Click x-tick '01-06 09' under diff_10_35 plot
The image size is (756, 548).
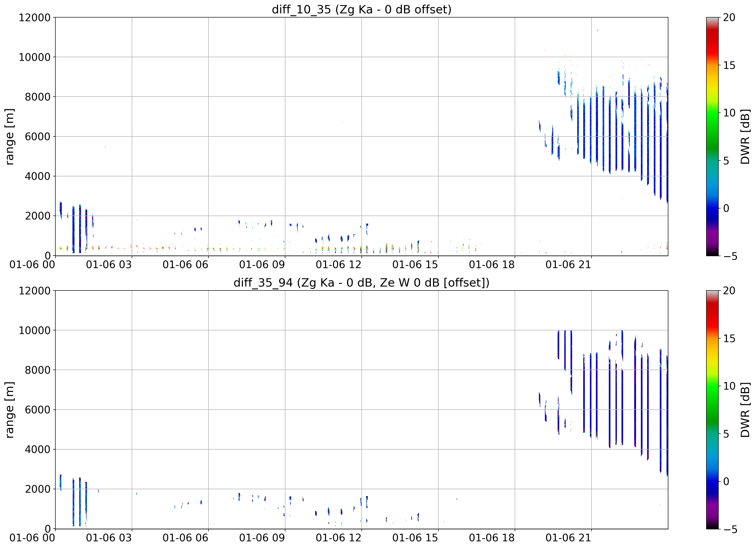(262, 265)
